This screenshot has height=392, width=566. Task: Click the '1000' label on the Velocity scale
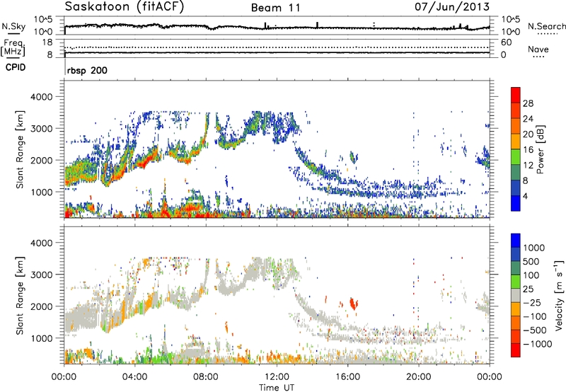coord(534,248)
